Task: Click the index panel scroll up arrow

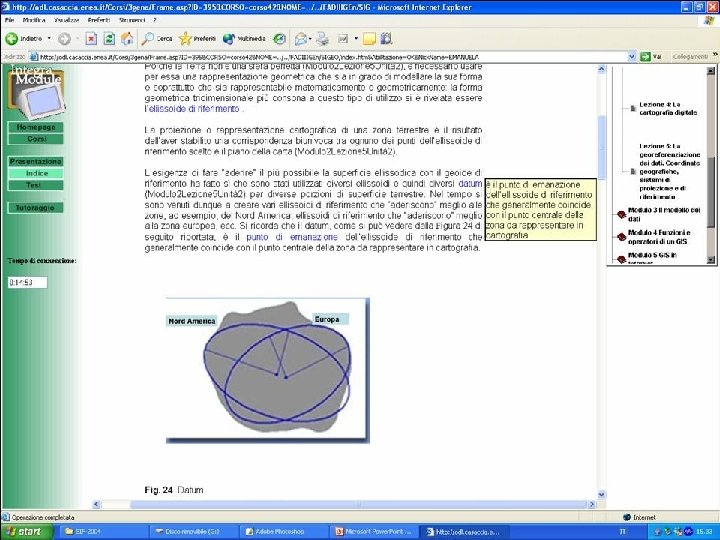Action: click(711, 70)
